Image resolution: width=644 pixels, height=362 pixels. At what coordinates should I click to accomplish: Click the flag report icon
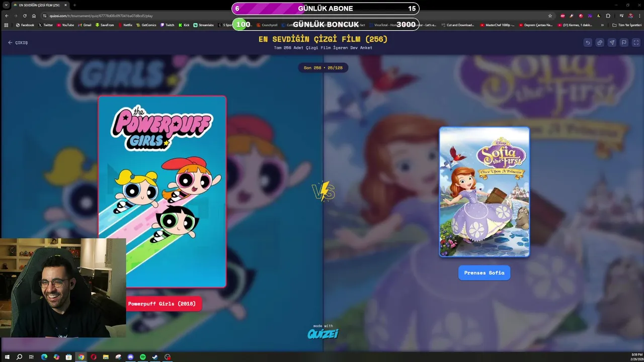tap(624, 43)
